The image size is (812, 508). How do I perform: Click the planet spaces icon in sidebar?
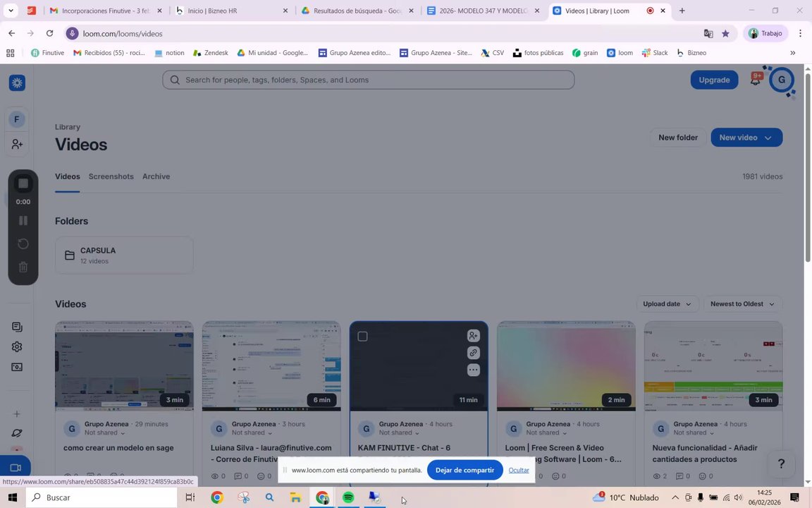[x=17, y=433]
